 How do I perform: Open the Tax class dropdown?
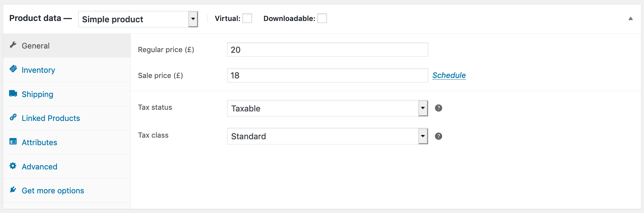tap(423, 136)
